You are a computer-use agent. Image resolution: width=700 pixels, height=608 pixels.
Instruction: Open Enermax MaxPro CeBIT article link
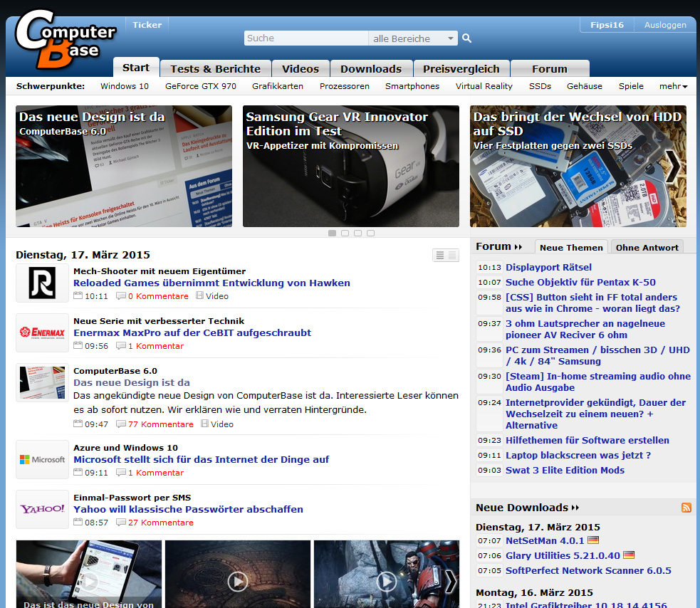click(192, 333)
